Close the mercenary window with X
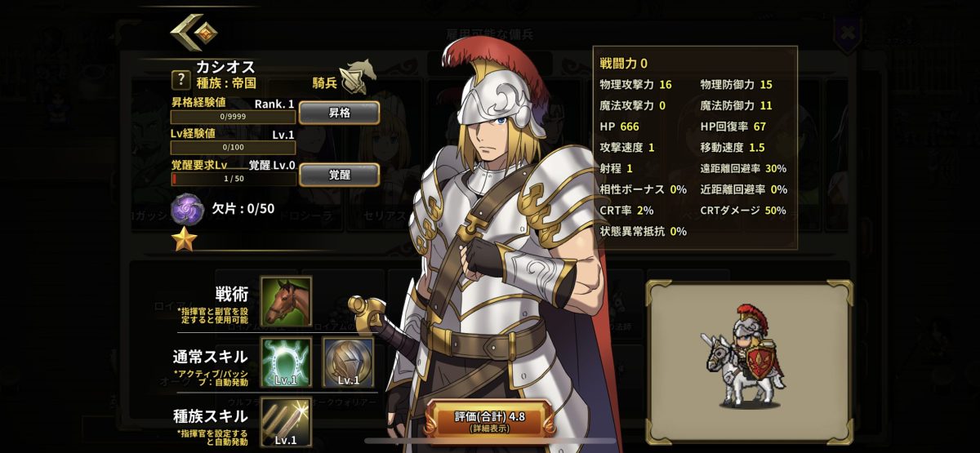This screenshot has width=980, height=453. tap(849, 33)
